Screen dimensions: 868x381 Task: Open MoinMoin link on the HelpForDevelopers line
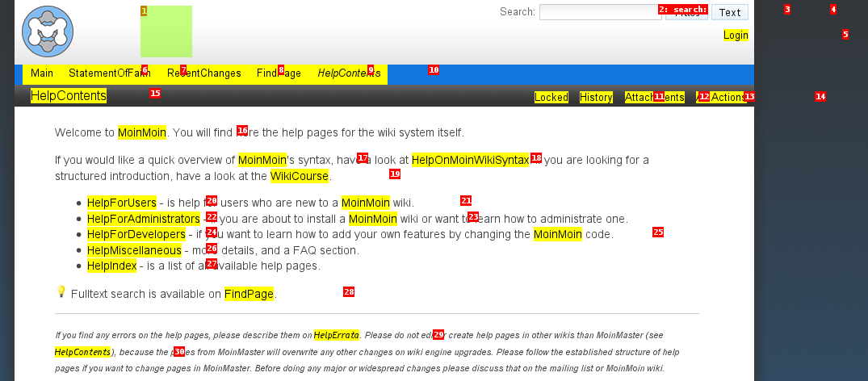coord(558,234)
